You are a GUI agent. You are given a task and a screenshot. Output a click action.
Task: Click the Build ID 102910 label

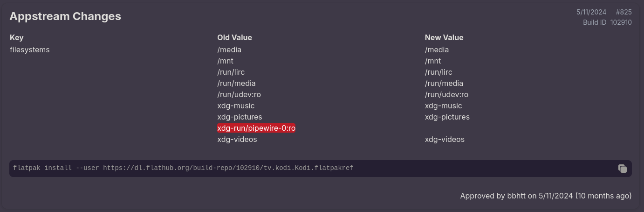[x=607, y=22]
